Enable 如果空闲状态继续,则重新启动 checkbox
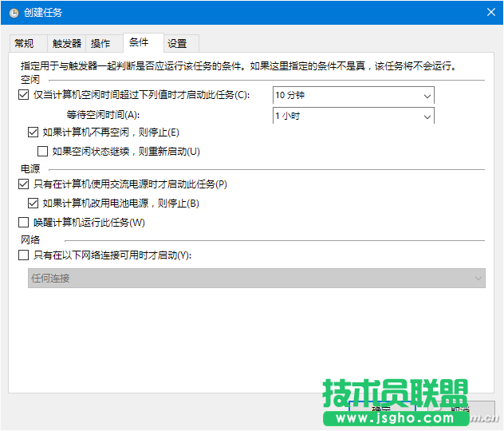The image size is (504, 431). (x=43, y=151)
